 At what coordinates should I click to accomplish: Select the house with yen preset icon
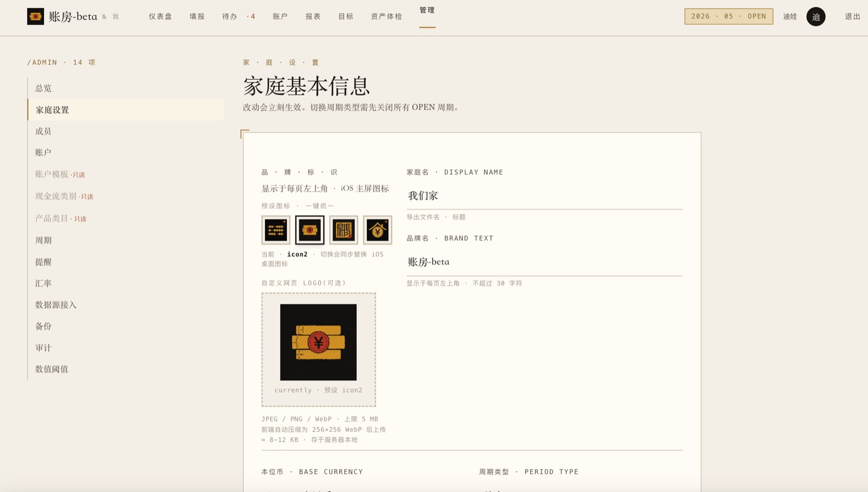tap(378, 230)
